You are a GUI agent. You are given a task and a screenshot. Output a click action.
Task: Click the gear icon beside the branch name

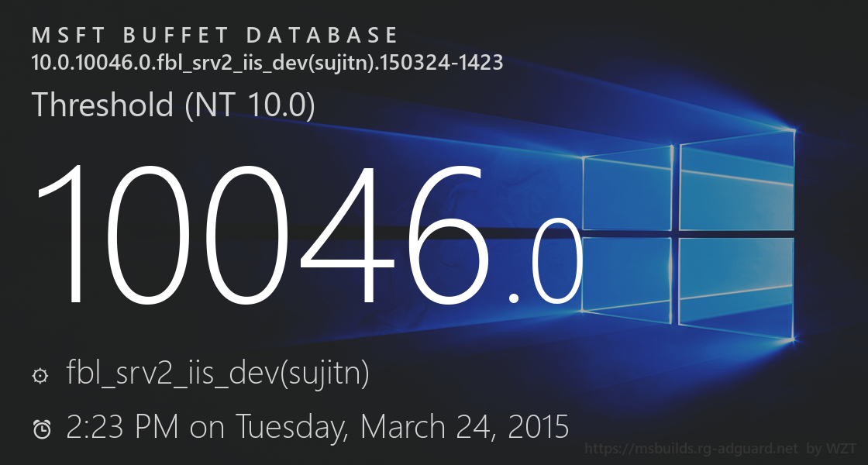tap(40, 377)
